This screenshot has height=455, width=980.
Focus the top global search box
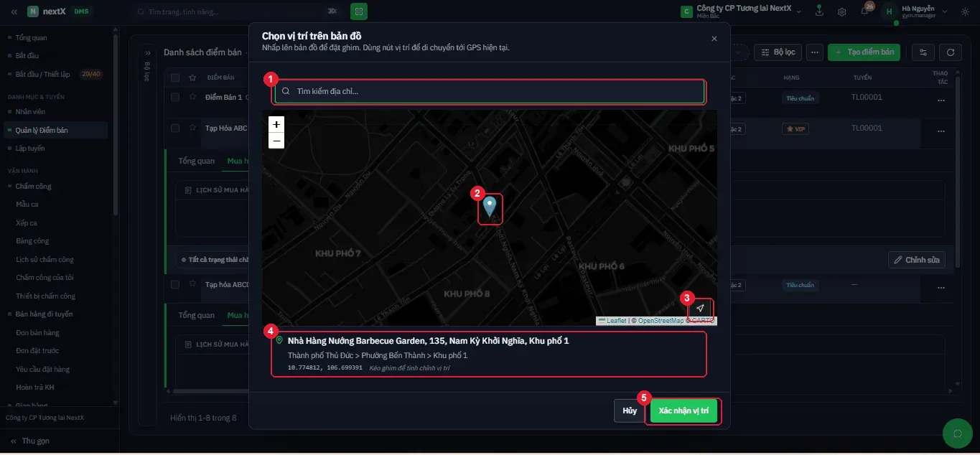(237, 11)
